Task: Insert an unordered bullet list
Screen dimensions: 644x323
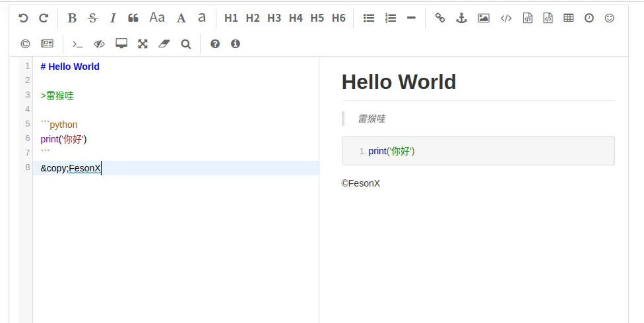Action: (x=369, y=18)
